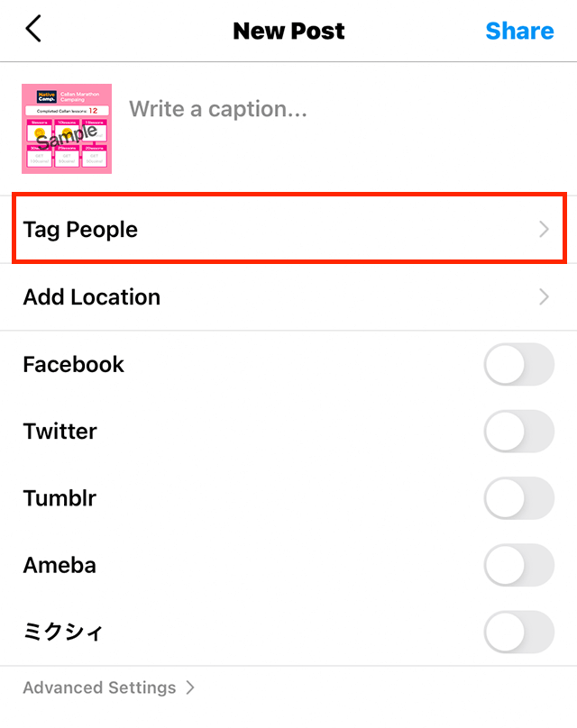Tap the back arrow icon
This screenshot has width=577, height=728.
pos(33,30)
